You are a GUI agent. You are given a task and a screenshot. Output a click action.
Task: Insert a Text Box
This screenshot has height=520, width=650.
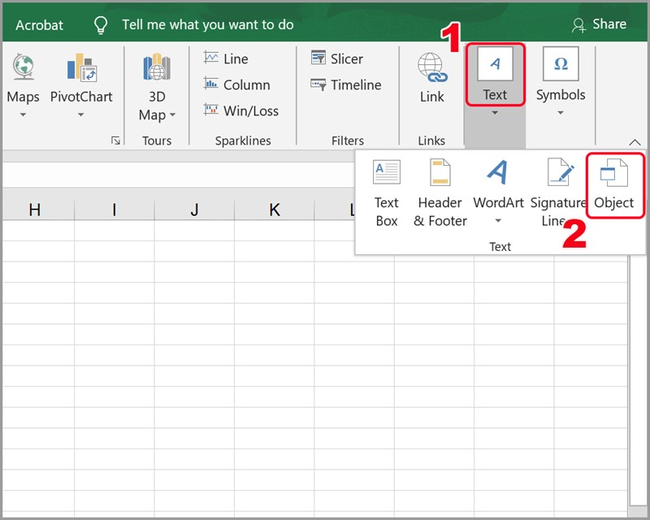click(x=386, y=174)
